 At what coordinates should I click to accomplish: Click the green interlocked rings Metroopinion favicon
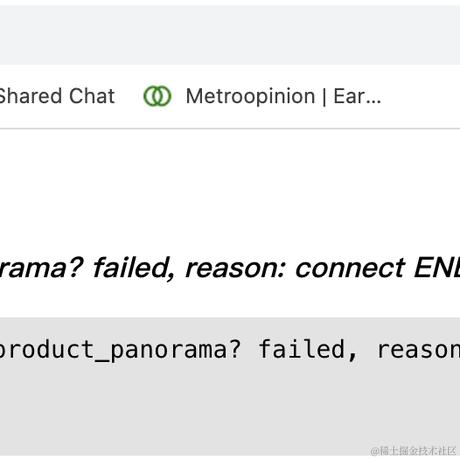157,96
